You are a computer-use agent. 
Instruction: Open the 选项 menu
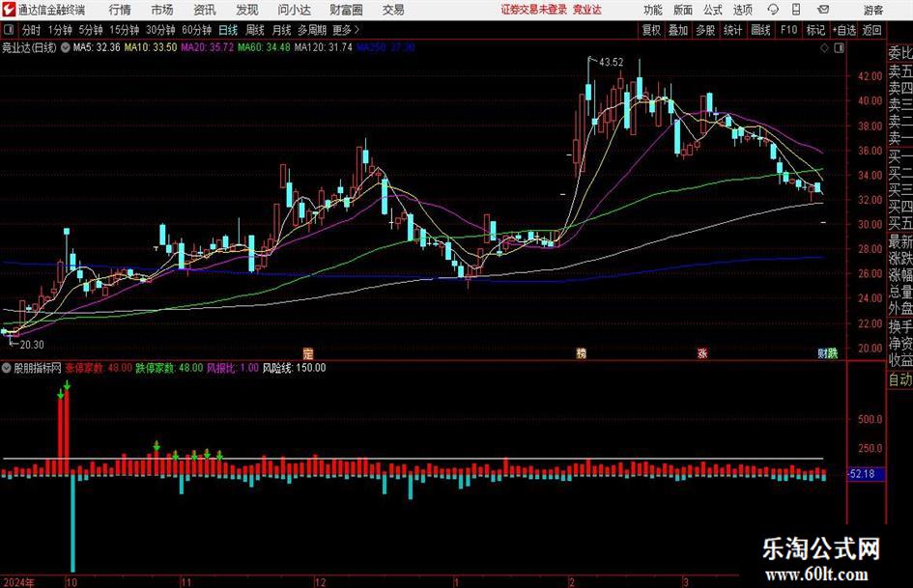[x=742, y=10]
